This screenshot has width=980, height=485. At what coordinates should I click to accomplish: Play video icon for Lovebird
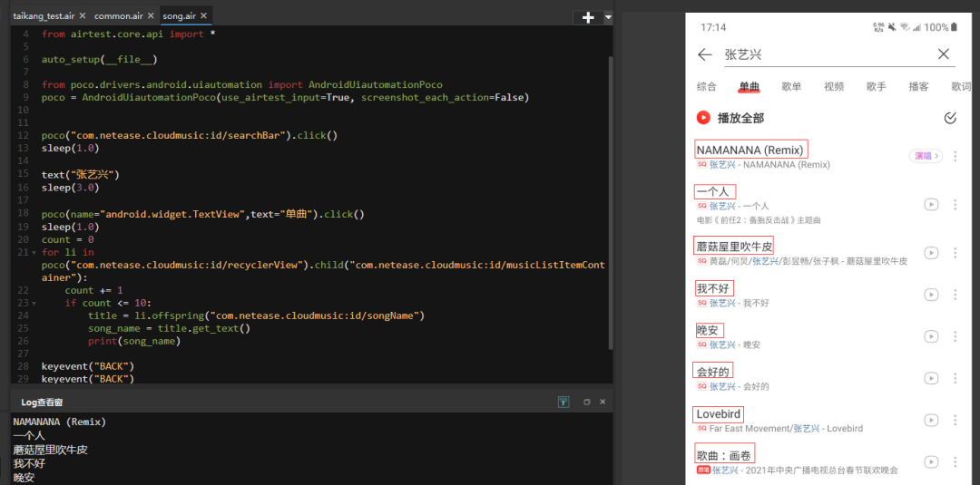point(931,420)
